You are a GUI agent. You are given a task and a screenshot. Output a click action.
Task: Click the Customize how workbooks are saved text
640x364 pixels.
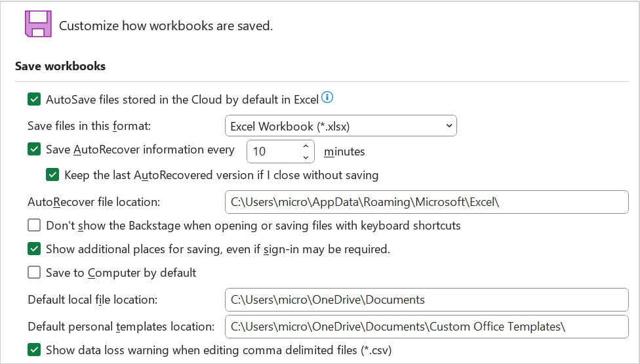point(166,26)
